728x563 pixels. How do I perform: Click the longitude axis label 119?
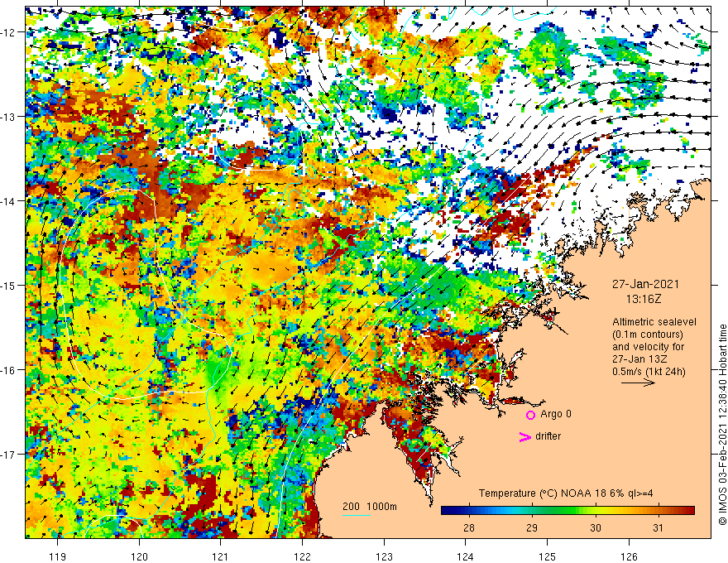tap(58, 556)
